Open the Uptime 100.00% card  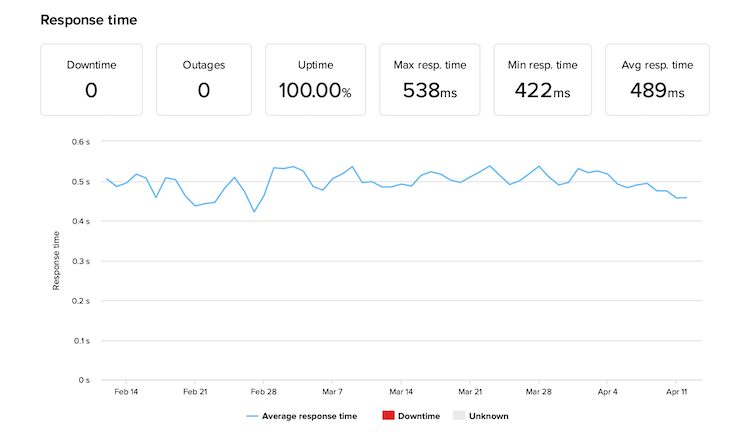coord(318,79)
